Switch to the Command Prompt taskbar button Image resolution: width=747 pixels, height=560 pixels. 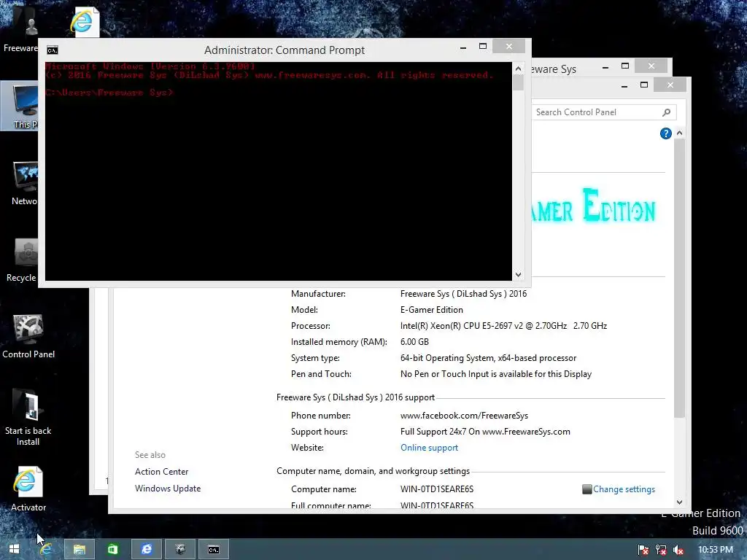point(214,549)
